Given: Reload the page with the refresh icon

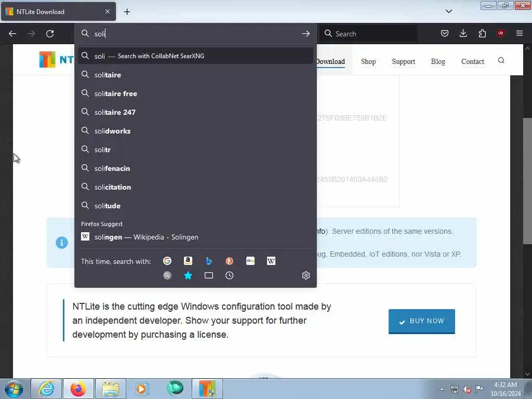Looking at the screenshot, I should [x=50, y=34].
